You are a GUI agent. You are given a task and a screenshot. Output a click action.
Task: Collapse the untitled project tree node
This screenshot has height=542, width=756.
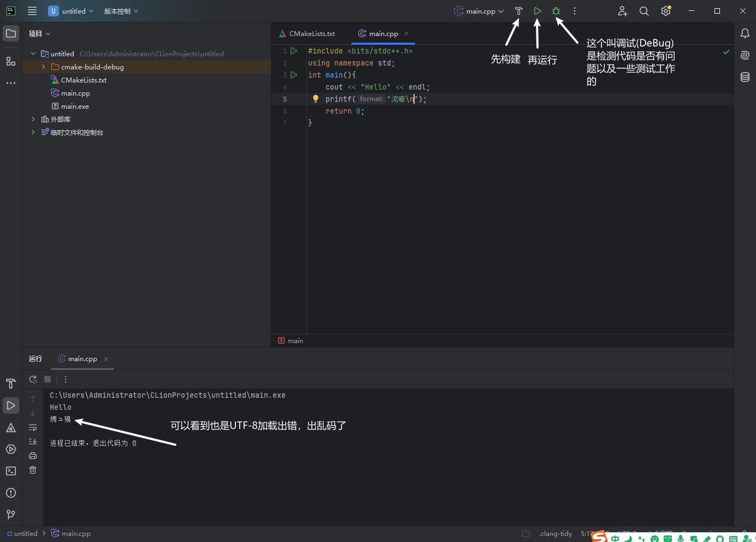(x=33, y=54)
